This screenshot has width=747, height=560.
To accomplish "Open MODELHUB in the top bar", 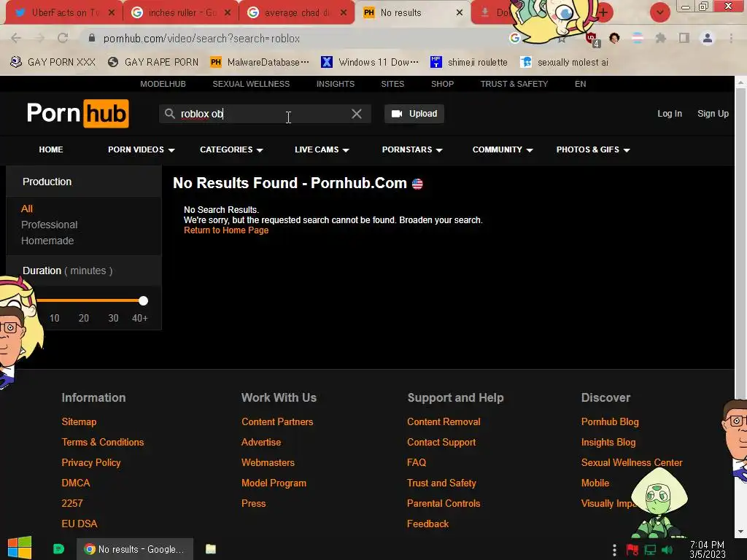I will pyautogui.click(x=163, y=84).
